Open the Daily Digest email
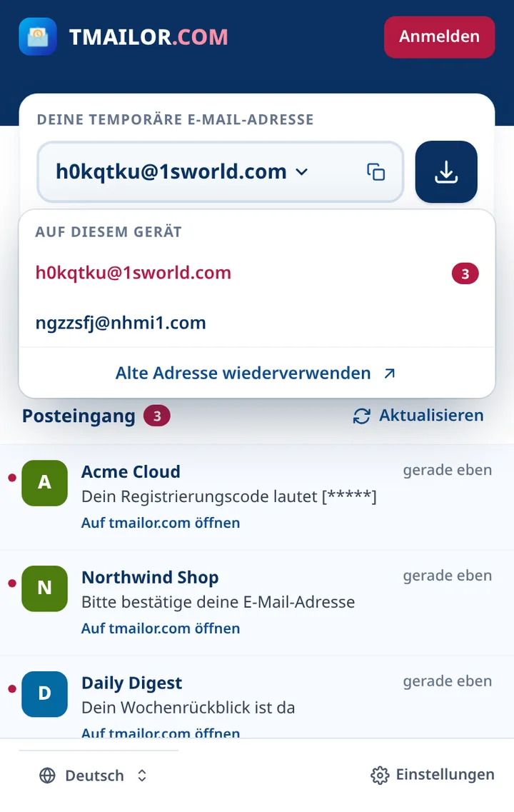 pyautogui.click(x=257, y=697)
